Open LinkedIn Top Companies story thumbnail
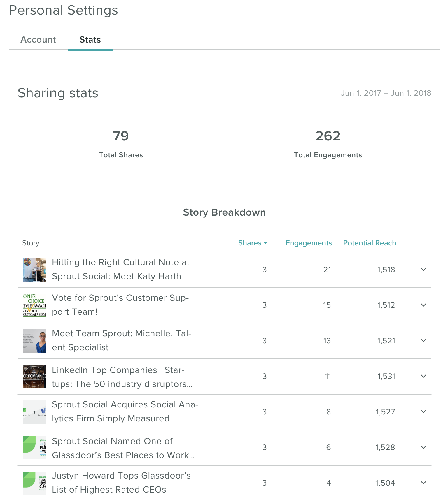This screenshot has height=503, width=448. [34, 377]
